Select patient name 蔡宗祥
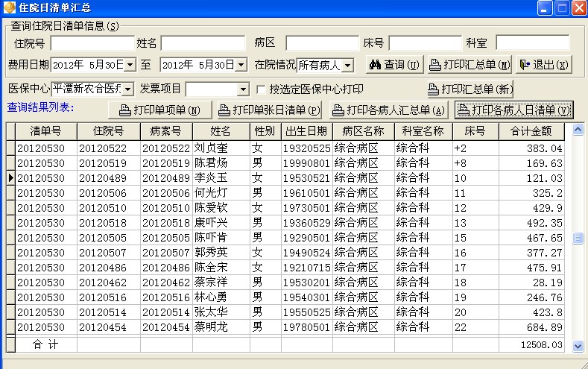588x369 pixels. [x=211, y=283]
